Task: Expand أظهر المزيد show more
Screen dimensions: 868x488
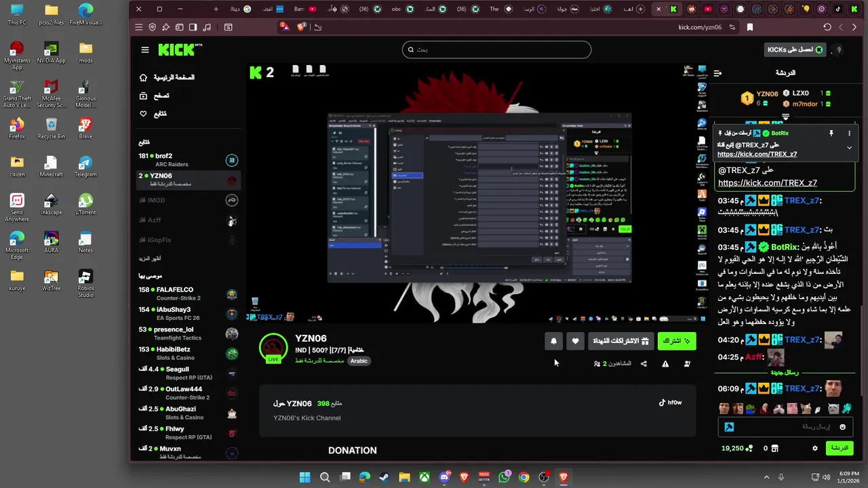Action: pyautogui.click(x=150, y=258)
